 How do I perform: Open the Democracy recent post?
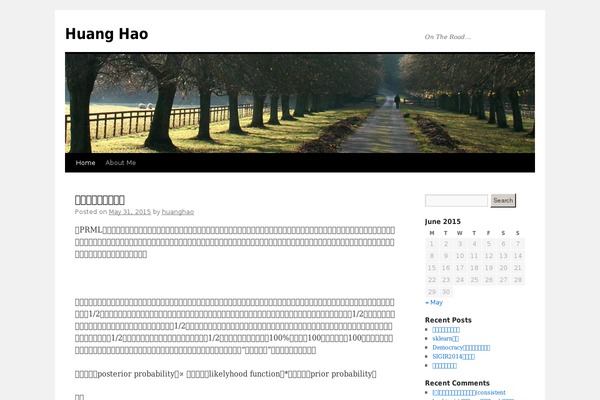pyautogui.click(x=461, y=348)
